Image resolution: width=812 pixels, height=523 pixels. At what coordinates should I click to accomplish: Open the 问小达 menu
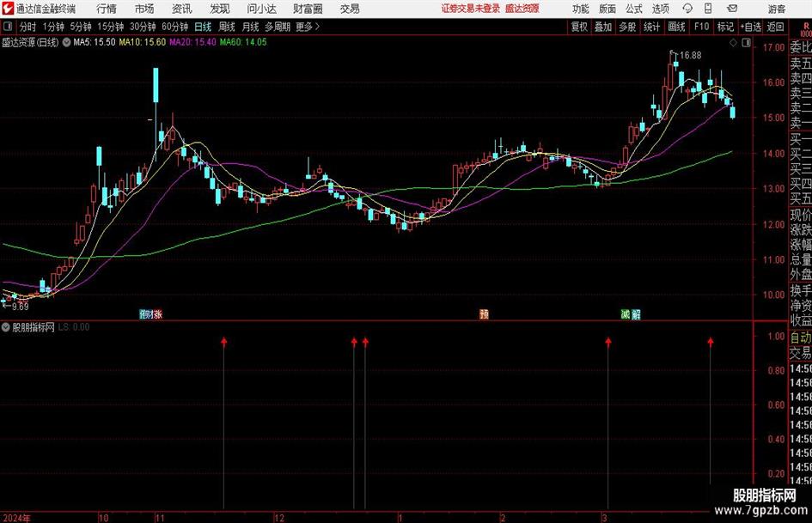pyautogui.click(x=261, y=9)
